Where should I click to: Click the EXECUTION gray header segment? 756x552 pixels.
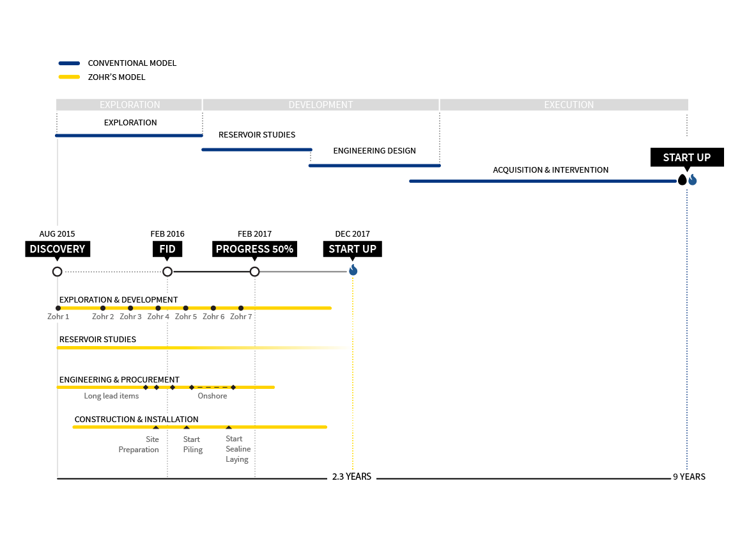(x=564, y=105)
